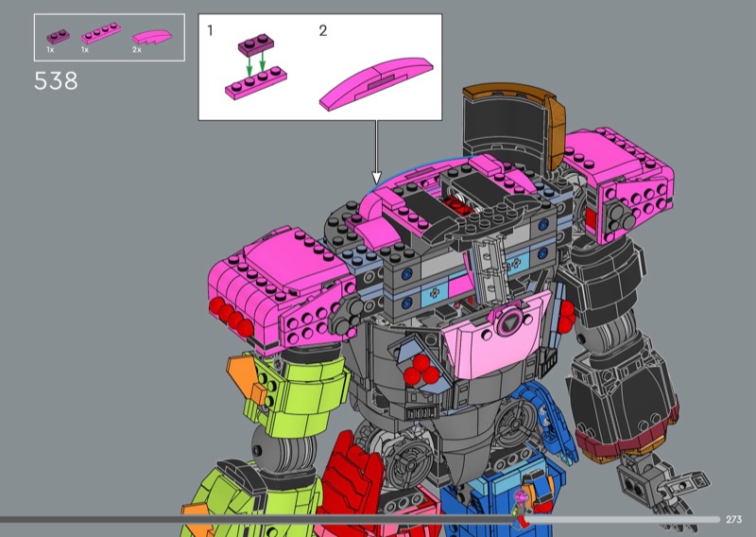Image resolution: width=756 pixels, height=537 pixels.
Task: Click the sub-step "2" number label
Action: (322, 30)
